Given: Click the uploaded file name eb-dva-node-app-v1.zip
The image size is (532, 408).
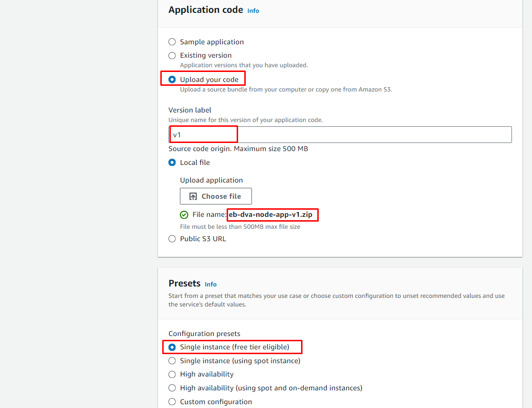Looking at the screenshot, I should (271, 214).
